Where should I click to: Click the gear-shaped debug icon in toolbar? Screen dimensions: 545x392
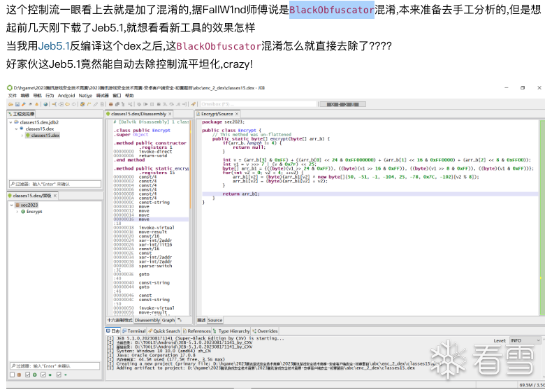tap(139, 104)
